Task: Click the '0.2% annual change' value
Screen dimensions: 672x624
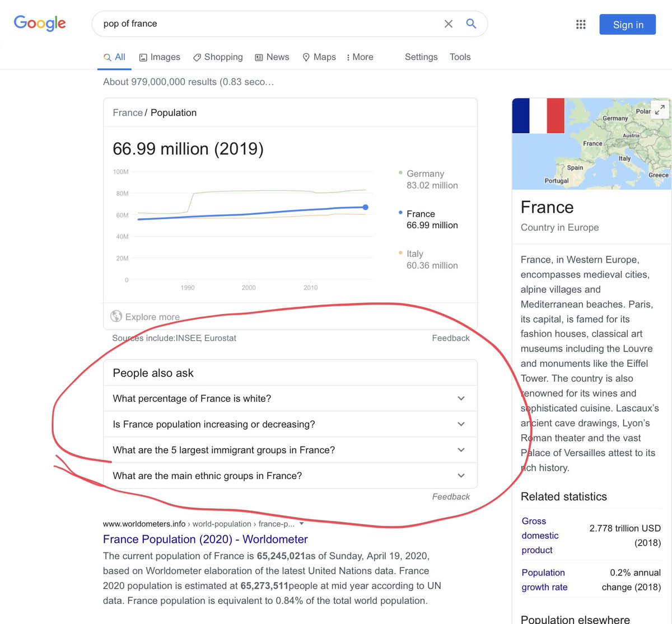Action: (631, 580)
